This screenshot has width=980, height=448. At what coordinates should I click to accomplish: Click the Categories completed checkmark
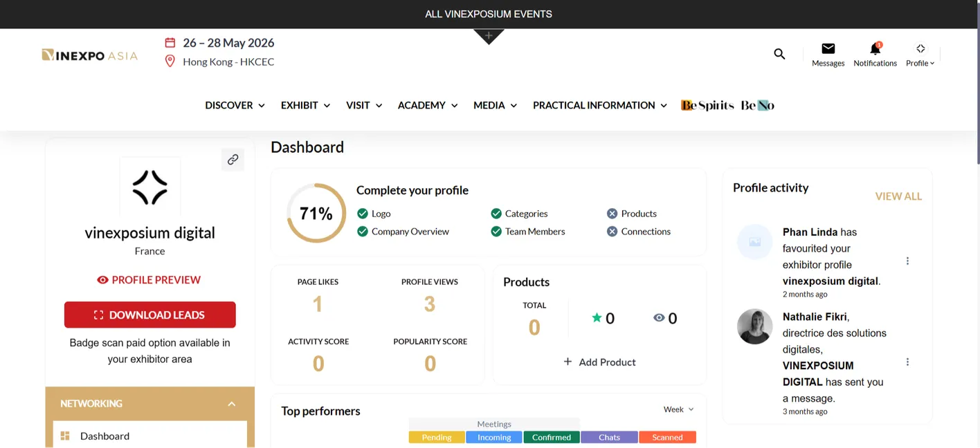click(496, 214)
